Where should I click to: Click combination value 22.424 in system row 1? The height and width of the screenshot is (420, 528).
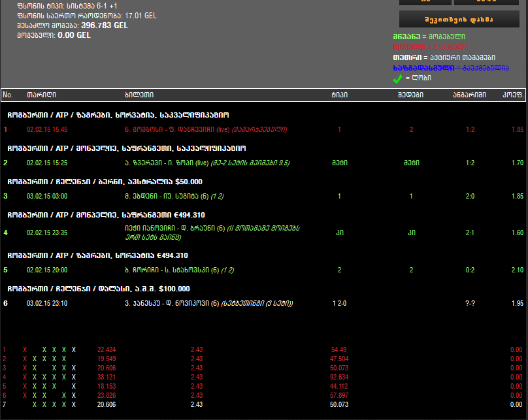click(107, 349)
